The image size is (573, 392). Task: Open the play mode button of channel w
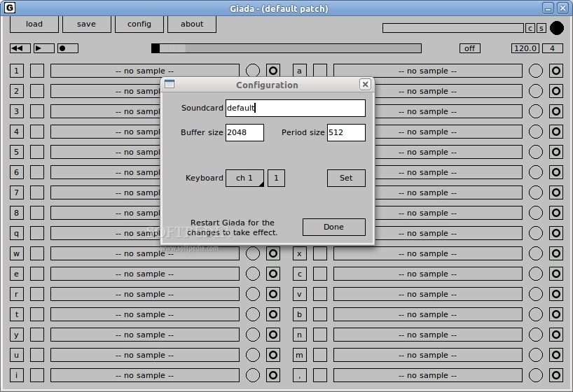(273, 253)
